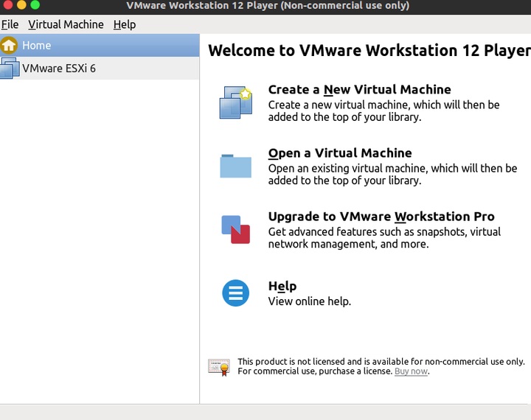Click Create a New Virtual Machine heading
This screenshot has height=420, width=531.
pyautogui.click(x=359, y=89)
